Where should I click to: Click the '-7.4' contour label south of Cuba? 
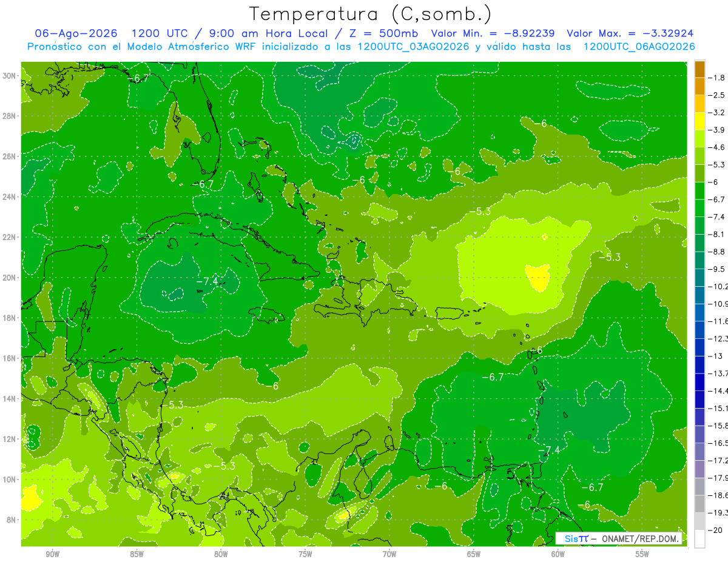coord(207,281)
